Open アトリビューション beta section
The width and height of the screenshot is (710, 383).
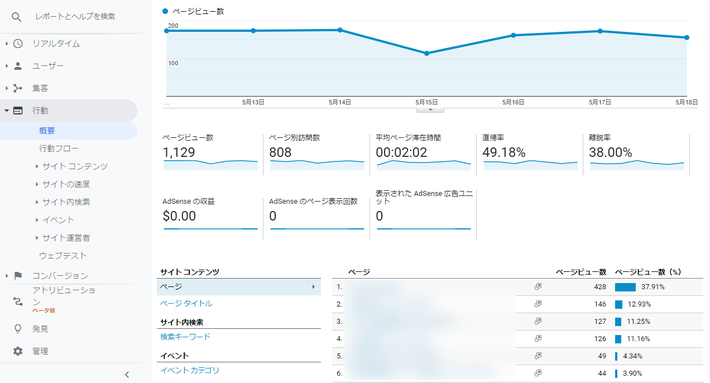63,299
